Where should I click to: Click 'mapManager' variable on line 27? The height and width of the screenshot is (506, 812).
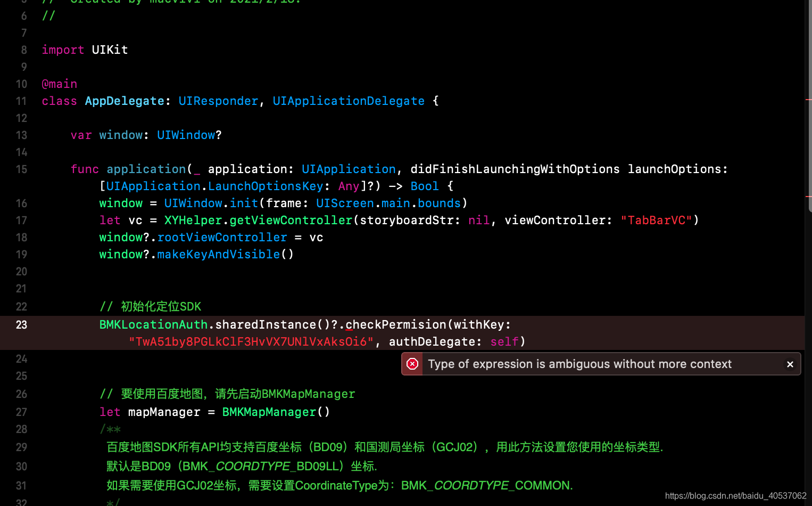tap(164, 412)
